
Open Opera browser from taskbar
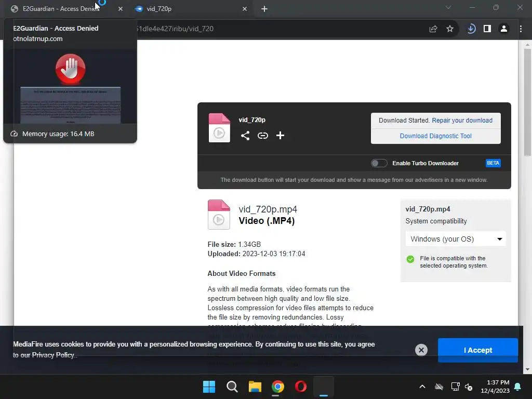point(301,387)
